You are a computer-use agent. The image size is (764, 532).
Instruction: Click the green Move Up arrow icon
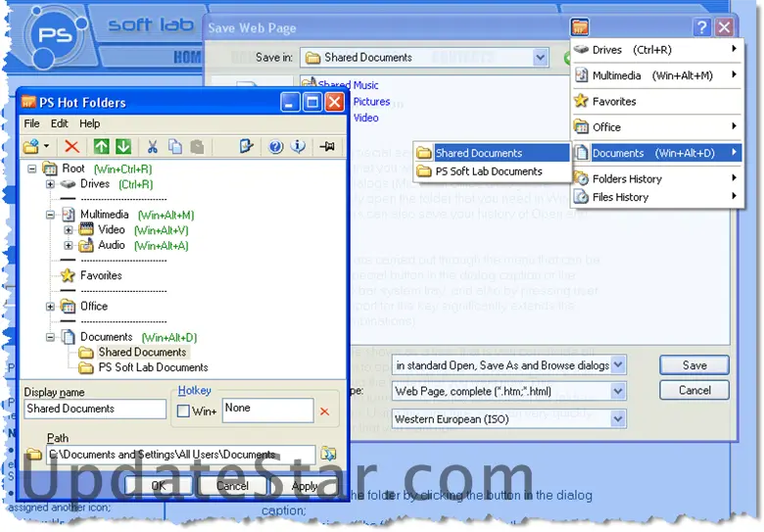[x=101, y=146]
